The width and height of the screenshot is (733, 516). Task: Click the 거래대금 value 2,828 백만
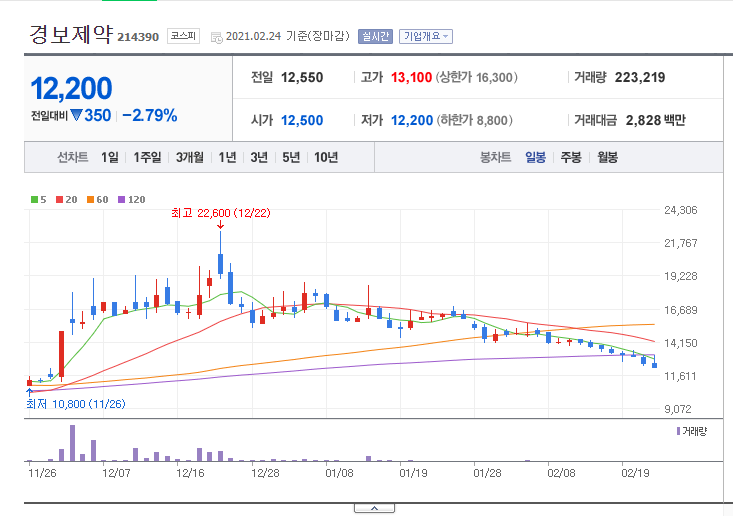point(656,121)
